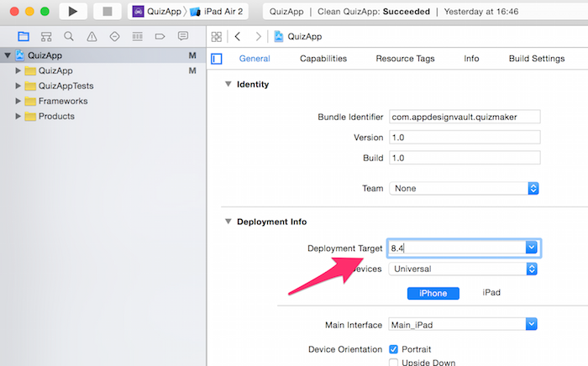The image size is (588, 366).
Task: Open the Devices Universal popup
Action: tap(463, 269)
